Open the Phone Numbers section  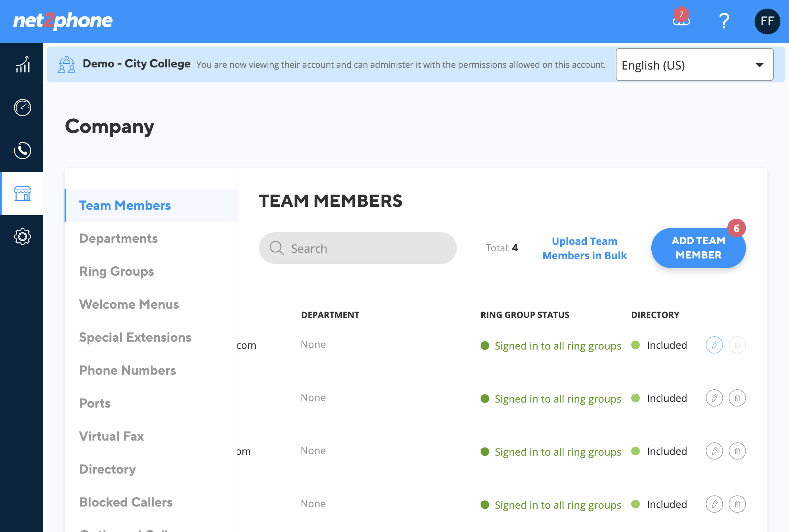tap(127, 370)
